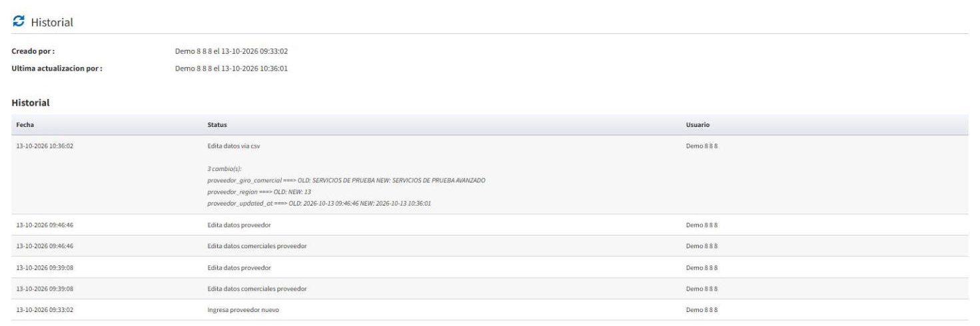Click the refresh icon beside the Historial title
980x326 pixels.
point(19,22)
